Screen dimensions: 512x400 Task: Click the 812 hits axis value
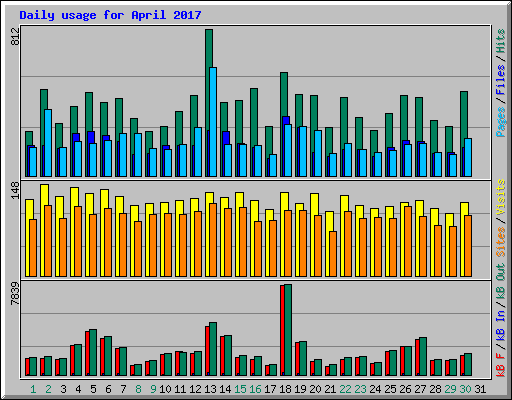click(16, 37)
